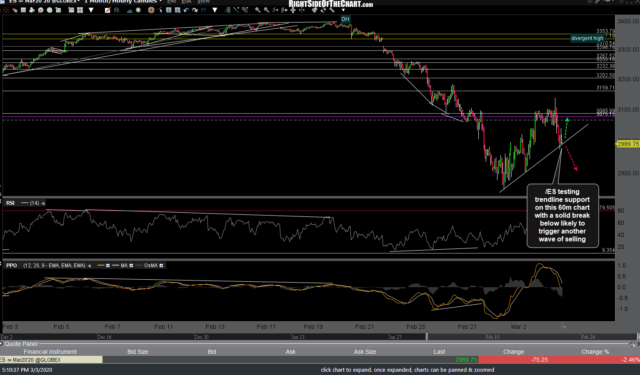Toggle the OsMA histogram checkbox
640x375 pixels.
pos(161,266)
